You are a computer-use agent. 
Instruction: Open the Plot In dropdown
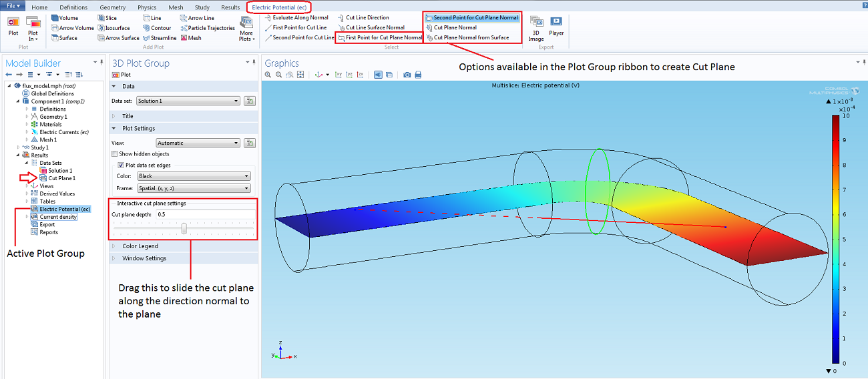coord(33,29)
